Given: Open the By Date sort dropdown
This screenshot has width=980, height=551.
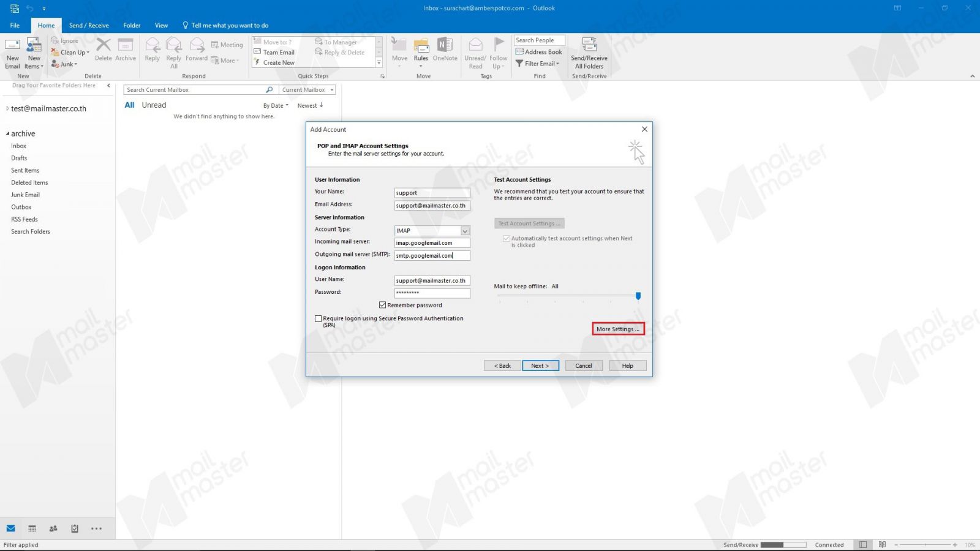Looking at the screenshot, I should [x=276, y=105].
